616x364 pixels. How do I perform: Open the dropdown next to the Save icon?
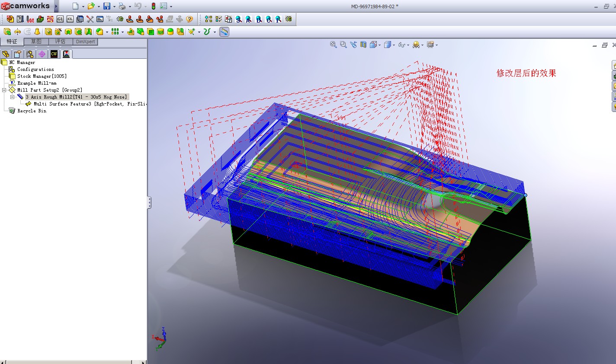click(x=114, y=6)
